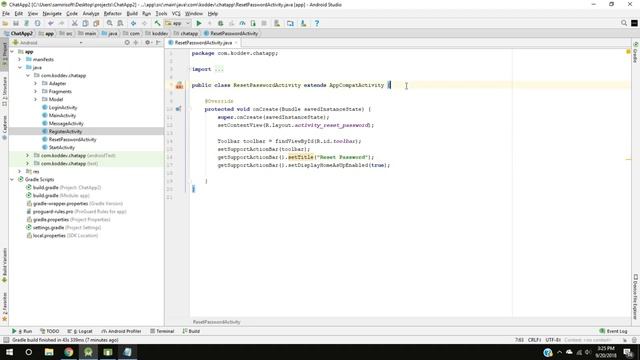Click the Windows Start button
Image resolution: width=640 pixels, height=360 pixels.
coord(9,352)
